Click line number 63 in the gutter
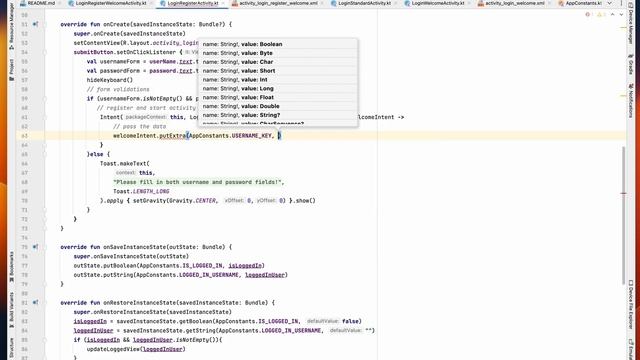Image resolution: width=640 pixels, height=360 pixels. point(24,136)
